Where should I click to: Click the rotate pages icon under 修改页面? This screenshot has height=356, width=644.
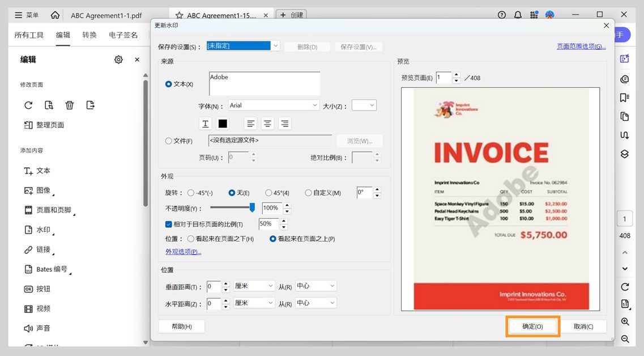[x=27, y=105]
